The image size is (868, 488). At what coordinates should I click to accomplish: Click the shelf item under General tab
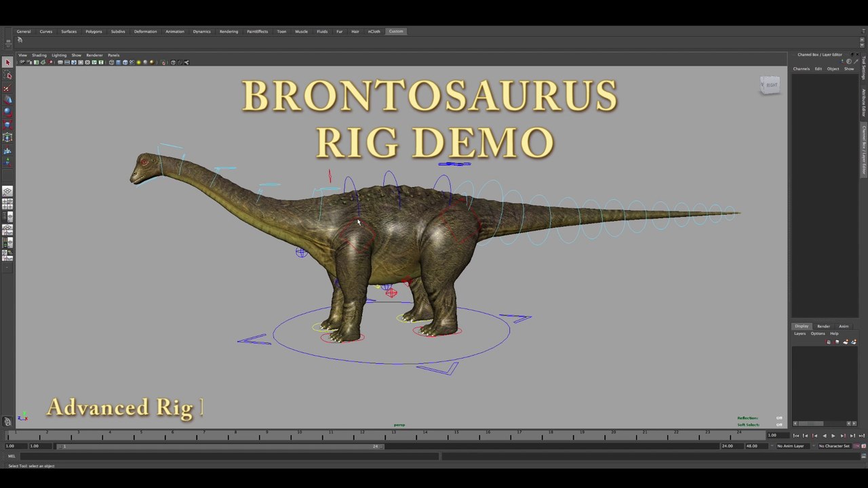[20, 40]
